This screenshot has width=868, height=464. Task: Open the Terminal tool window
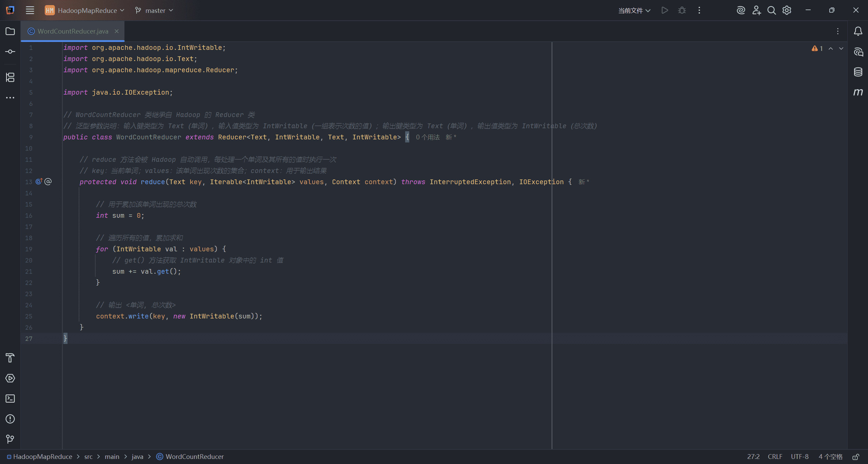tap(10, 399)
